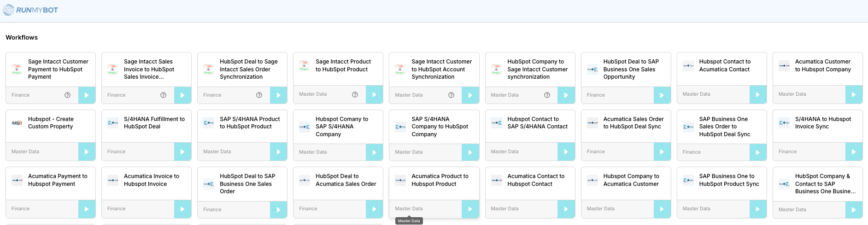Screen dimensions: 868x225
Task: Run Sage Intacct Customer Payment to HubSpot Payment
Action: click(87, 95)
